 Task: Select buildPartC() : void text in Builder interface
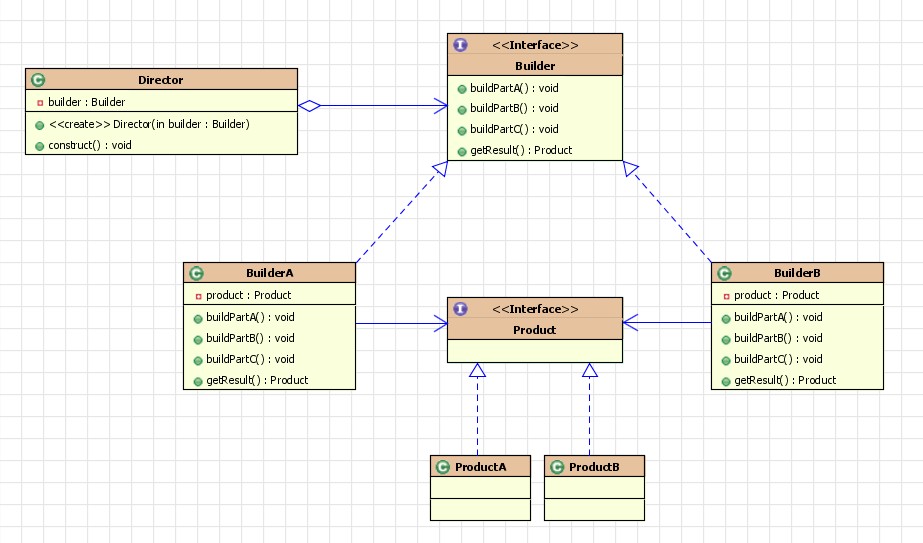[514, 129]
